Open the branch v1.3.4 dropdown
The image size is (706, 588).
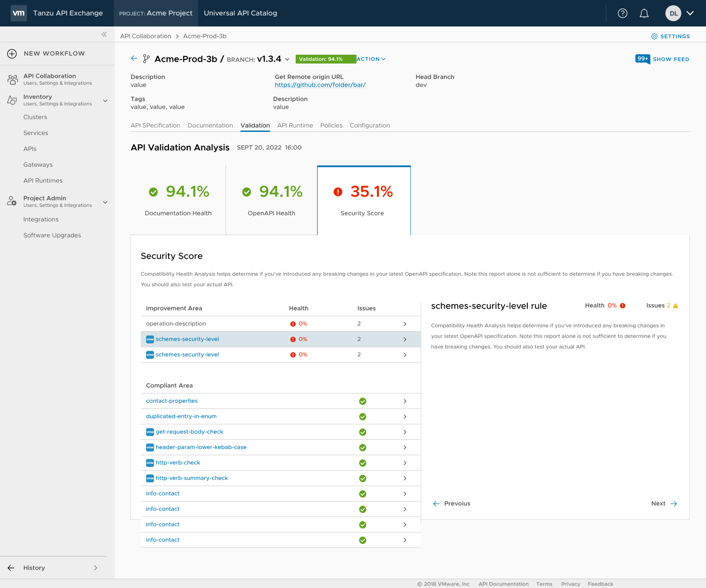(x=287, y=59)
